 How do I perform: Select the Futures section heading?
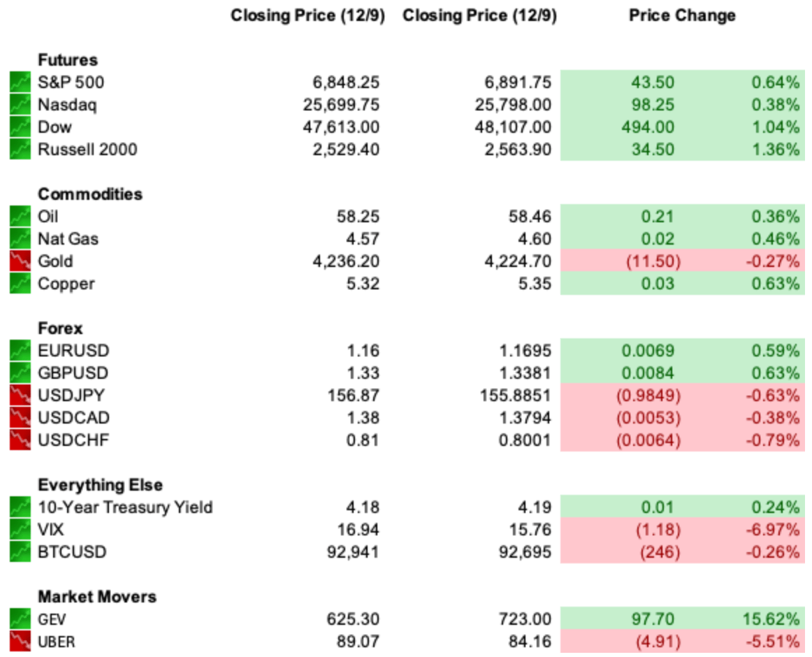[x=68, y=60]
